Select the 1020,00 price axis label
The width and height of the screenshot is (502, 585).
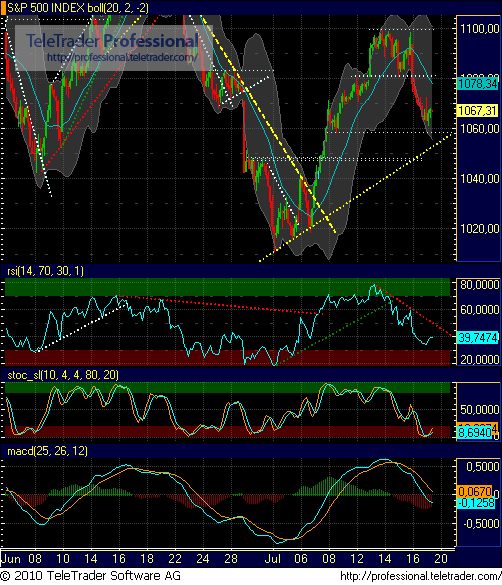(480, 228)
